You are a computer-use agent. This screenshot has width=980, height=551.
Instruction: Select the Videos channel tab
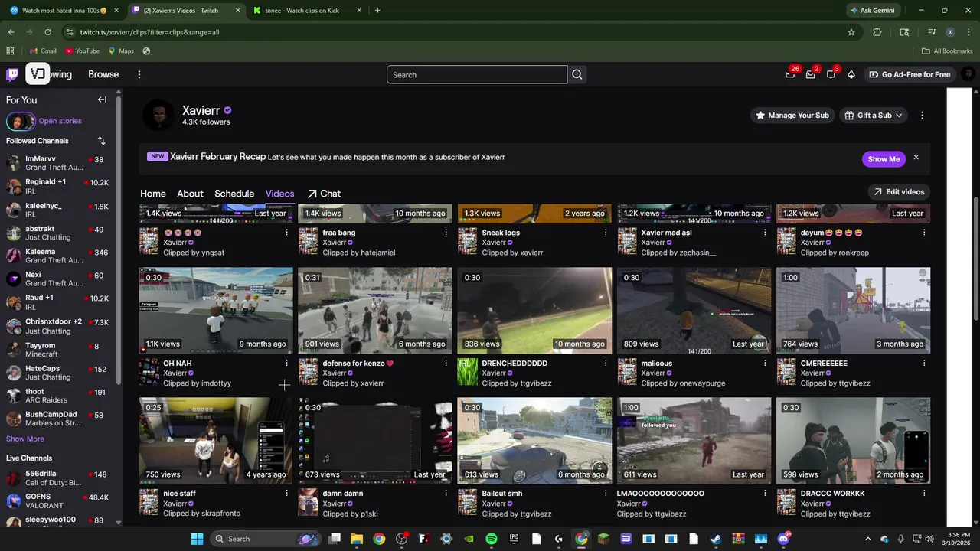coord(279,194)
